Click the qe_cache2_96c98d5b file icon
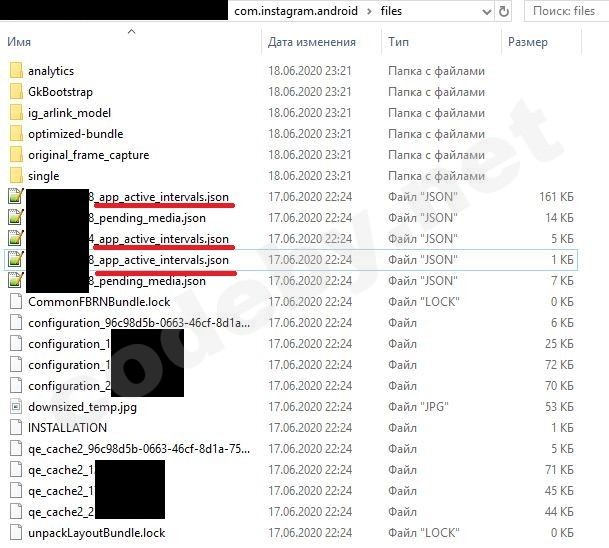The width and height of the screenshot is (609, 548). pyautogui.click(x=16, y=449)
